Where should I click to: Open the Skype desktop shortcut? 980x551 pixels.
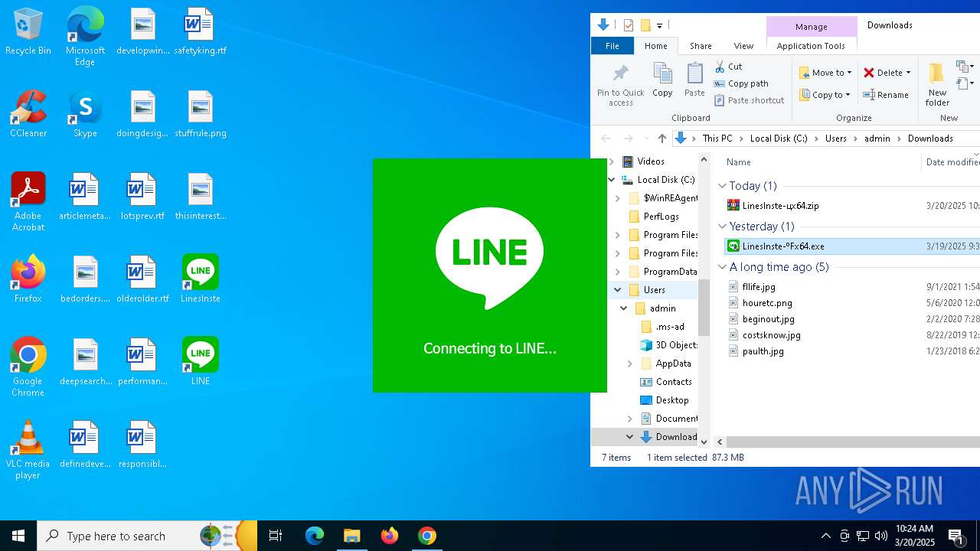85,115
